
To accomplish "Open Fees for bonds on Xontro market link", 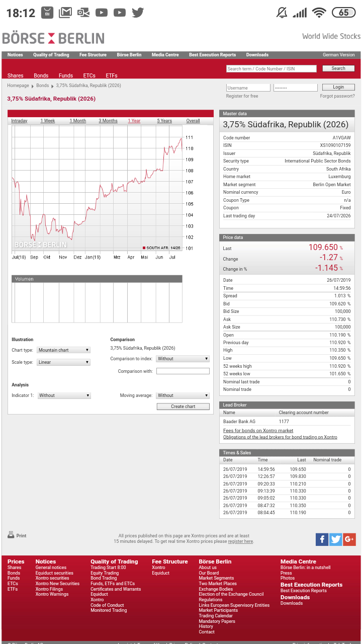I will tap(258, 431).
